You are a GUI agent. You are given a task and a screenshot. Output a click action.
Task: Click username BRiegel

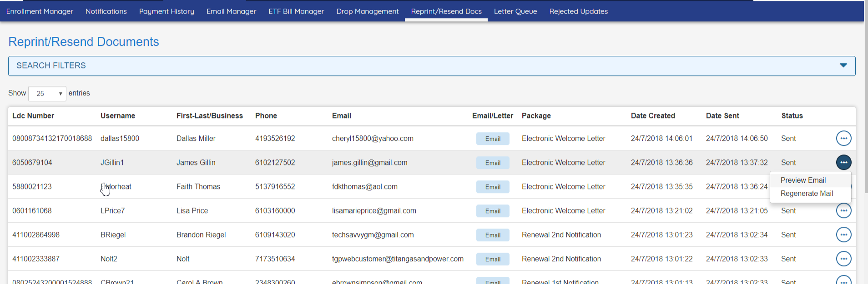[x=113, y=235]
